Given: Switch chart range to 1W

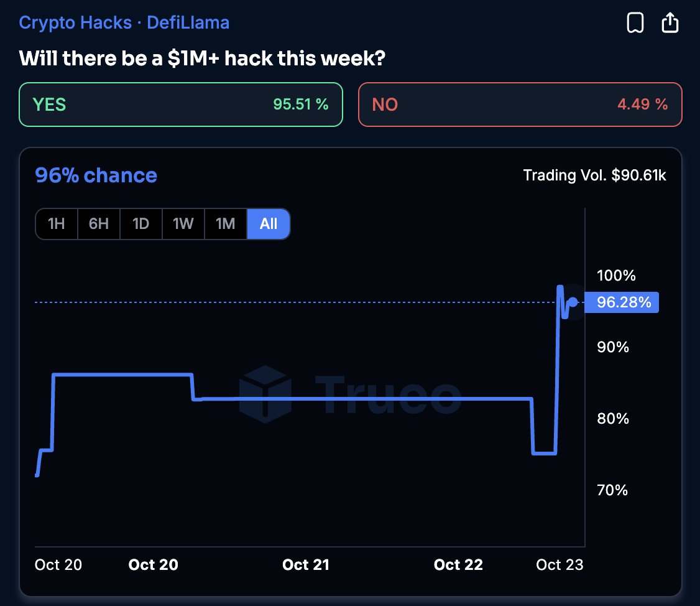Looking at the screenshot, I should [x=183, y=224].
